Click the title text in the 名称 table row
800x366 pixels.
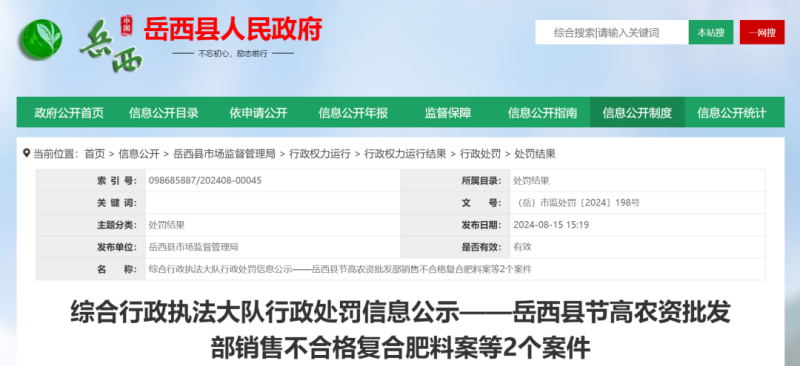click(x=340, y=269)
